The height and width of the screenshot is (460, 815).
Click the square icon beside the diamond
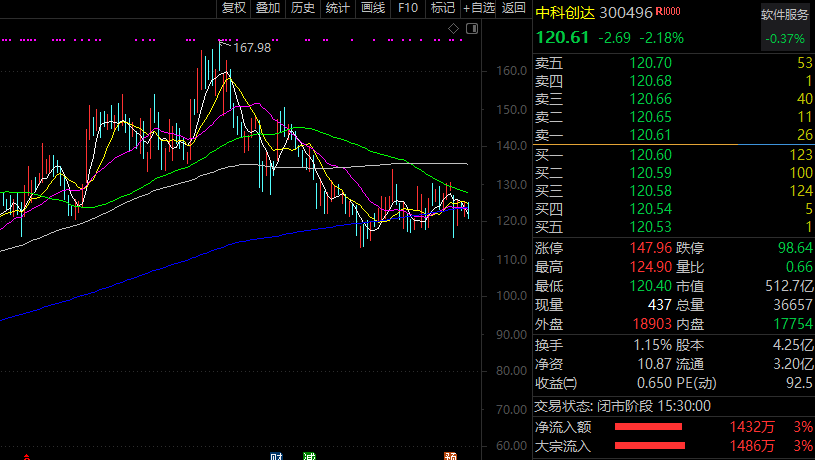(x=471, y=29)
